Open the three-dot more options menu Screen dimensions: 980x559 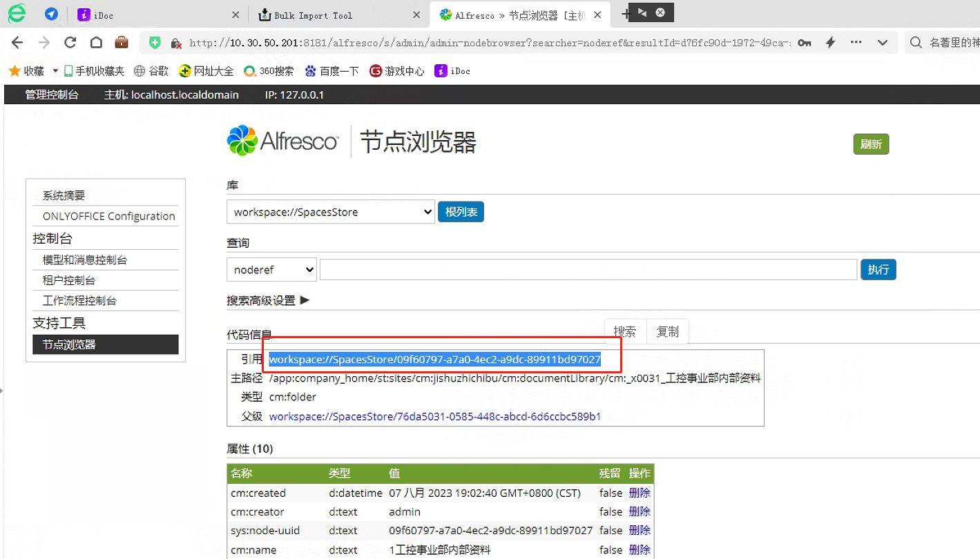point(856,43)
